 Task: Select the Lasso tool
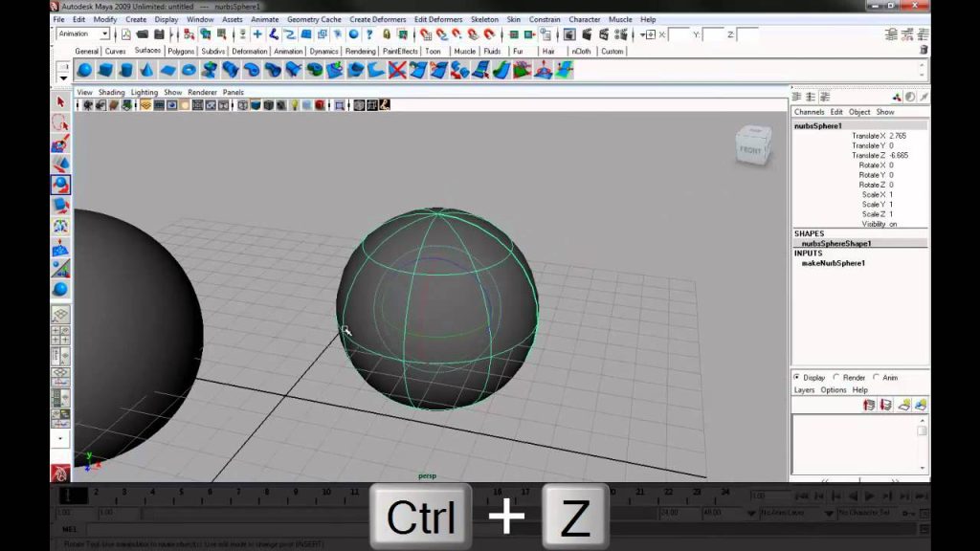(60, 122)
